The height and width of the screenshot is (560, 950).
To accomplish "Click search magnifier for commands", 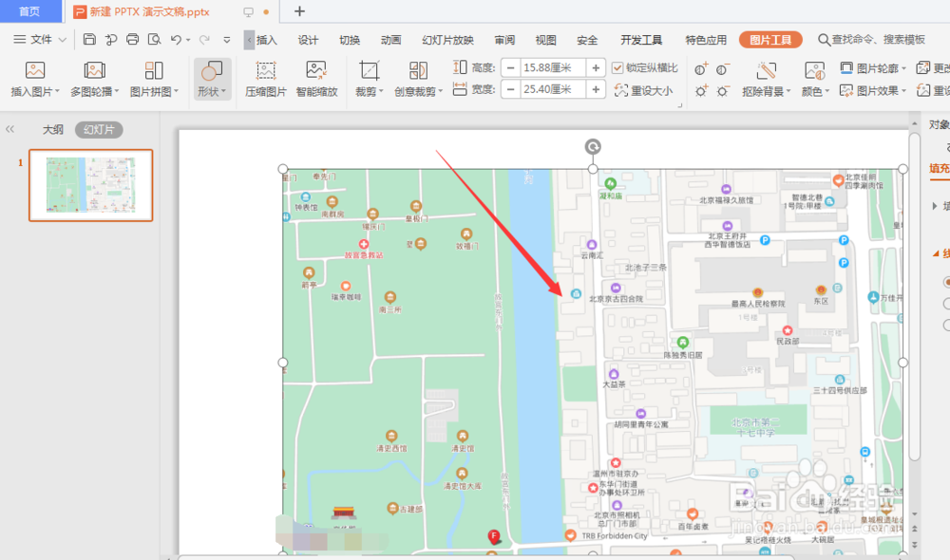I will pos(824,40).
